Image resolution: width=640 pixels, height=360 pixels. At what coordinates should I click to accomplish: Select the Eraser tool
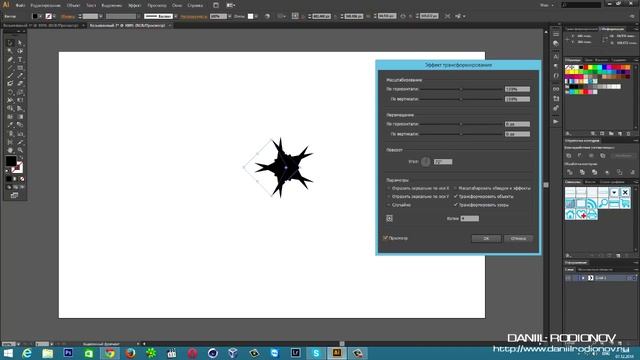tap(20, 84)
